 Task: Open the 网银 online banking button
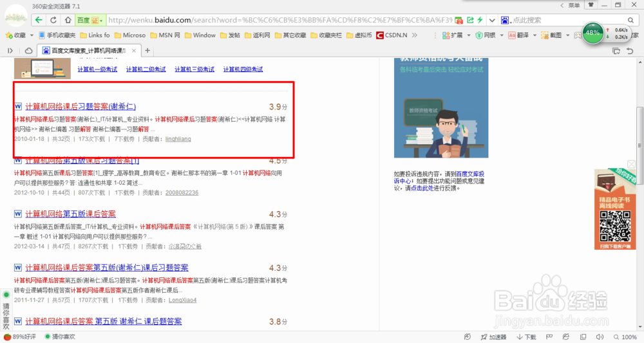[486, 35]
